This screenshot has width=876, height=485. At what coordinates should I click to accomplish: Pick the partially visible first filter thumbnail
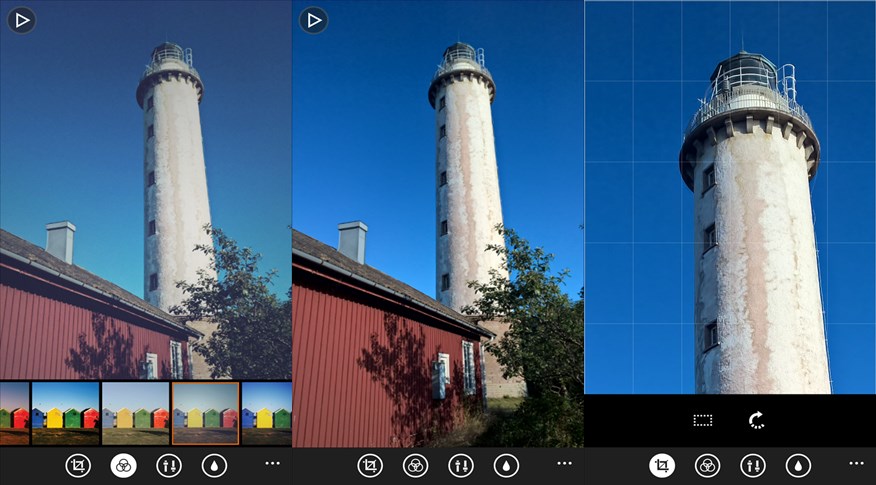[15, 413]
